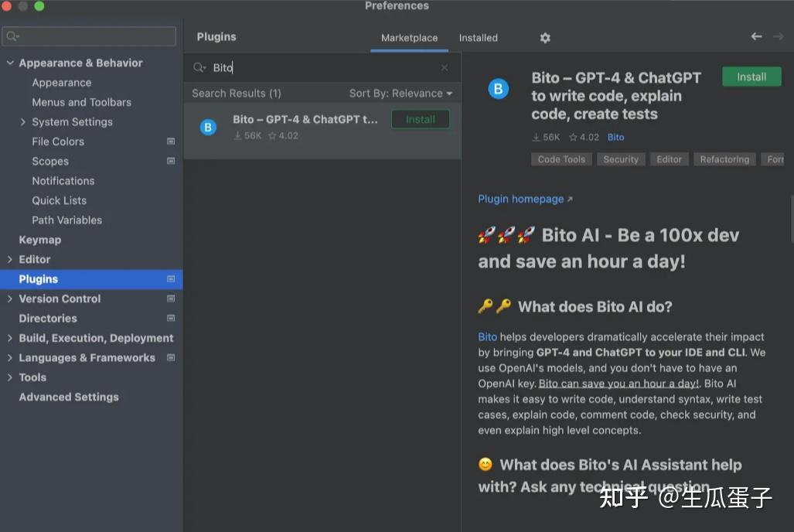Focus the settings search field
This screenshot has width=794, height=532.
click(x=89, y=36)
